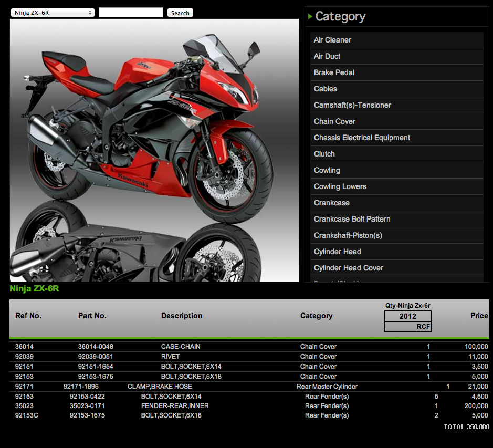Click the search text field
This screenshot has height=448, width=493.
click(131, 13)
